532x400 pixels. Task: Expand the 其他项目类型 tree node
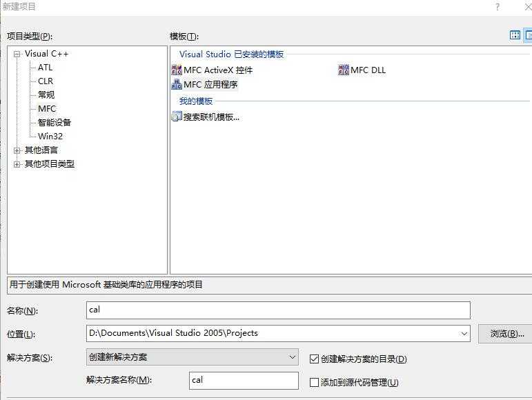17,164
